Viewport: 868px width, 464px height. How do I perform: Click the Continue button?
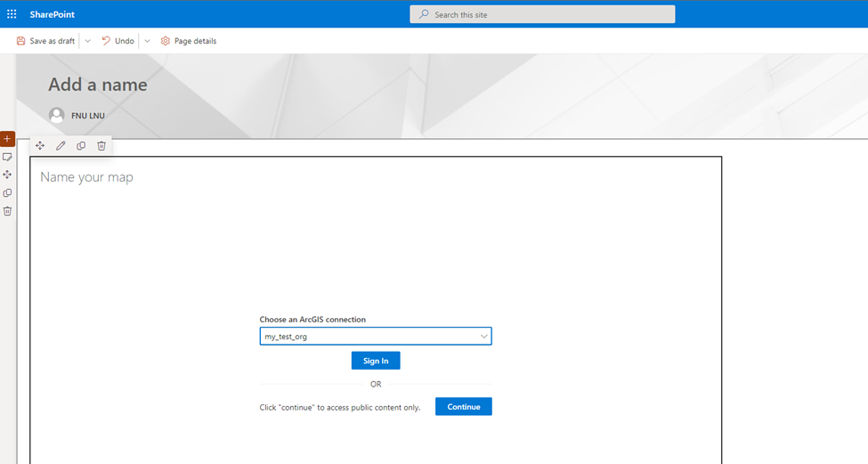point(463,406)
